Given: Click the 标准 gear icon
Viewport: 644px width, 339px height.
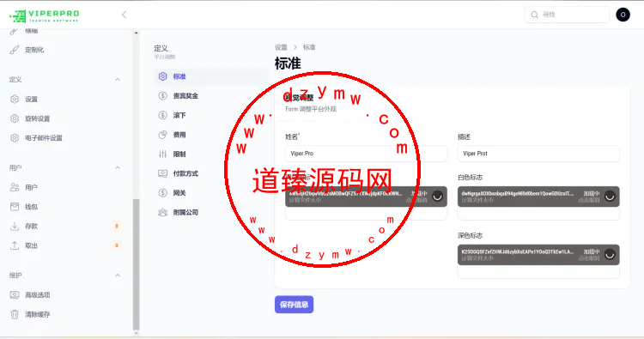Looking at the screenshot, I should pos(162,76).
